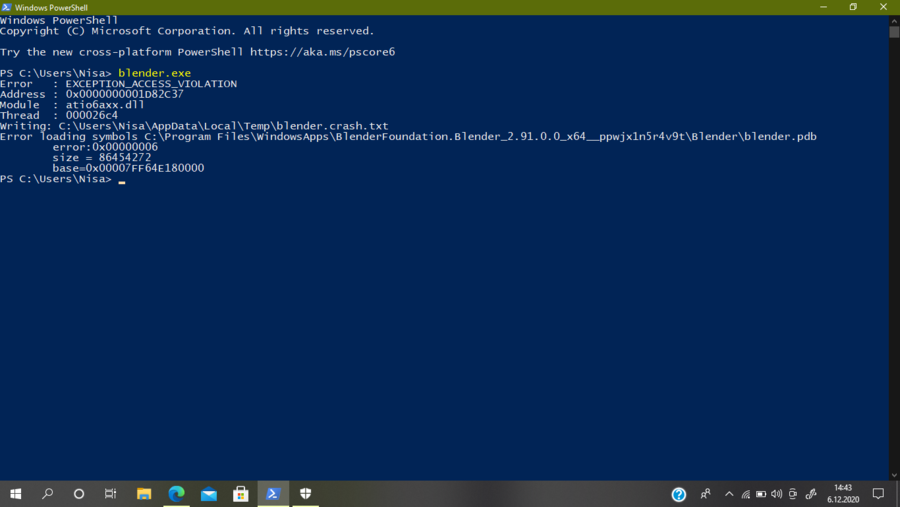Click the thread value '000026c4'
This screenshot has width=900, height=507.
[92, 115]
